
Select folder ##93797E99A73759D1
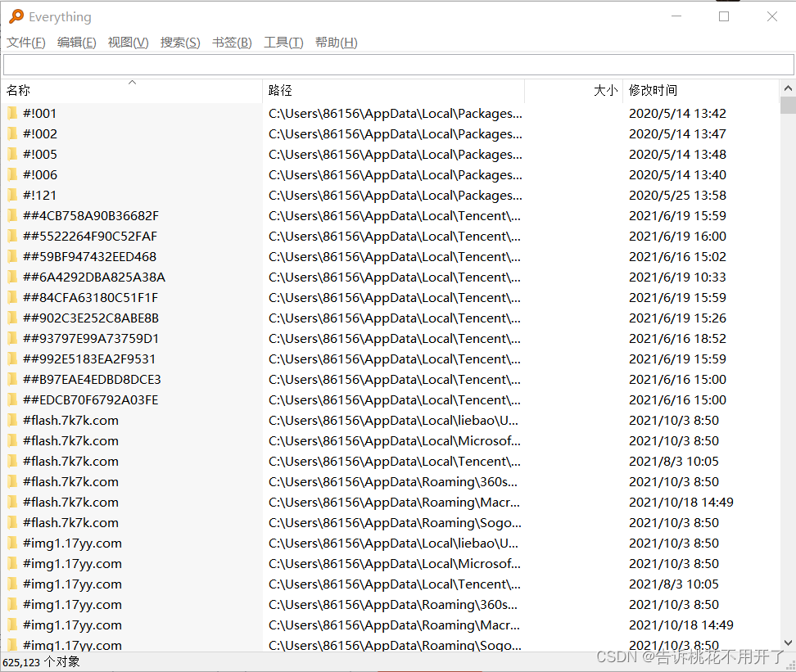[91, 339]
